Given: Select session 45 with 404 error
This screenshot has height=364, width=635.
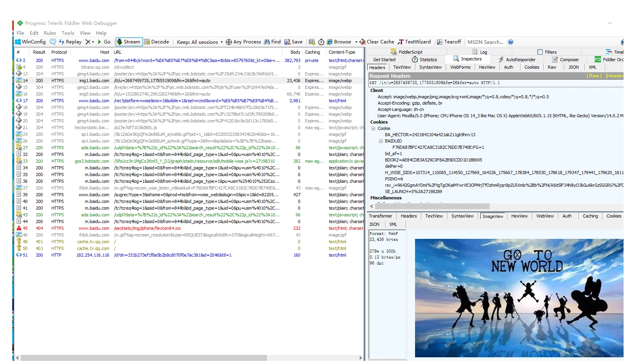Looking at the screenshot, I should (x=189, y=228).
